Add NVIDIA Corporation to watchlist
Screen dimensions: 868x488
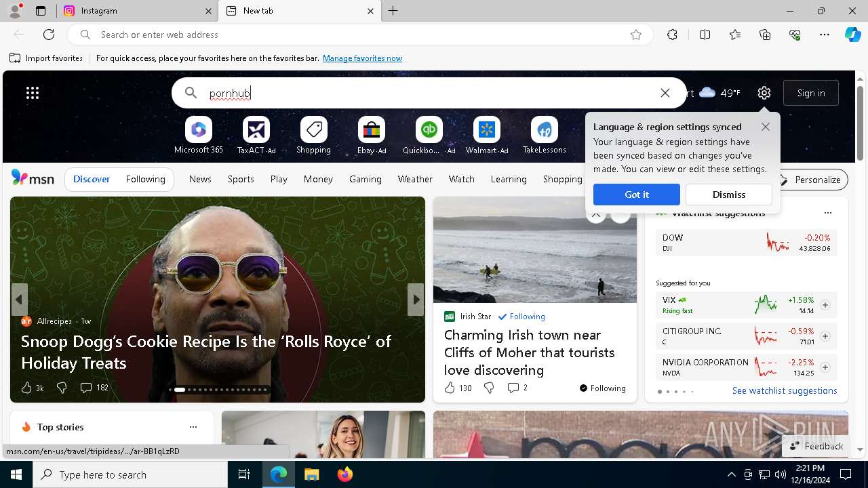(x=825, y=367)
